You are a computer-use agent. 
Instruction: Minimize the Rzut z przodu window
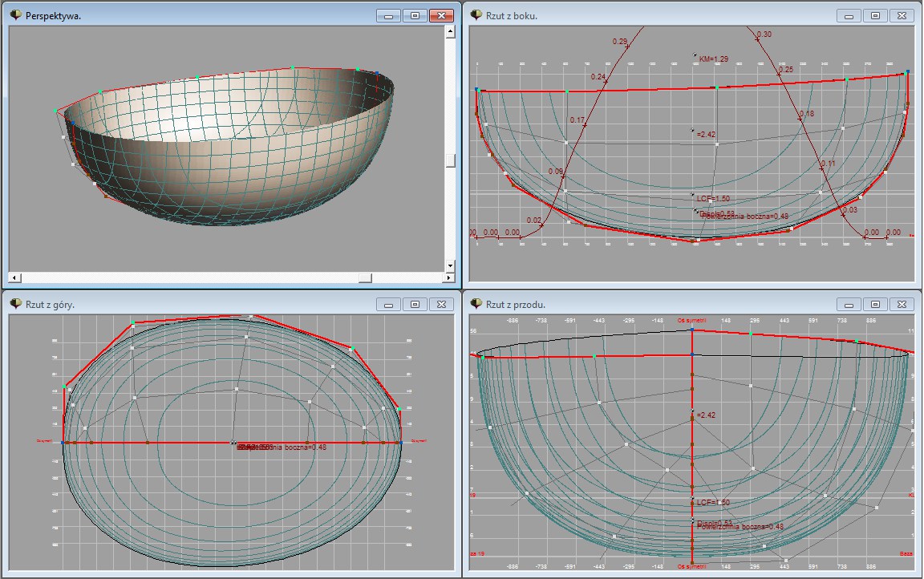849,305
